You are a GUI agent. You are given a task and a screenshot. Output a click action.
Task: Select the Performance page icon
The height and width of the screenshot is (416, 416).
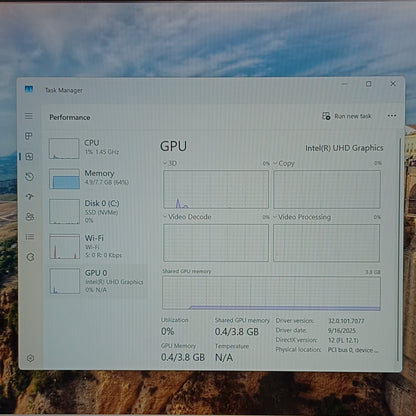[29, 156]
